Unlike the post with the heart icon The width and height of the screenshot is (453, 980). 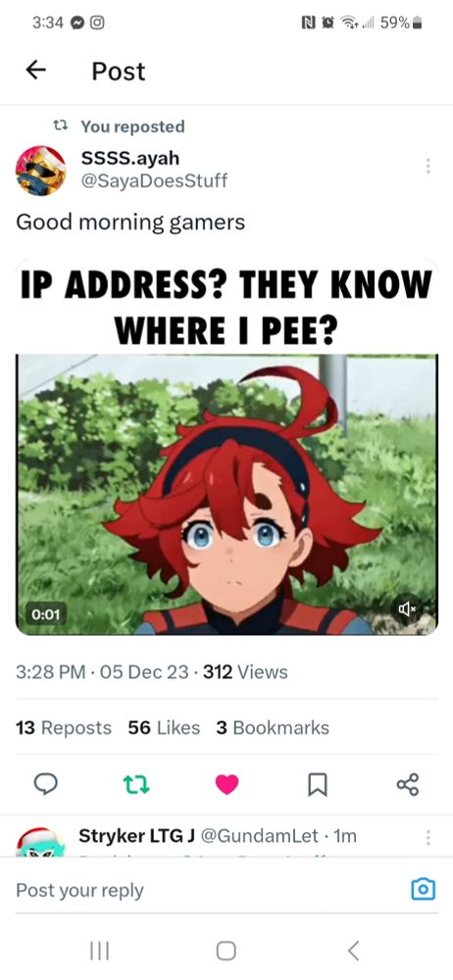226,784
